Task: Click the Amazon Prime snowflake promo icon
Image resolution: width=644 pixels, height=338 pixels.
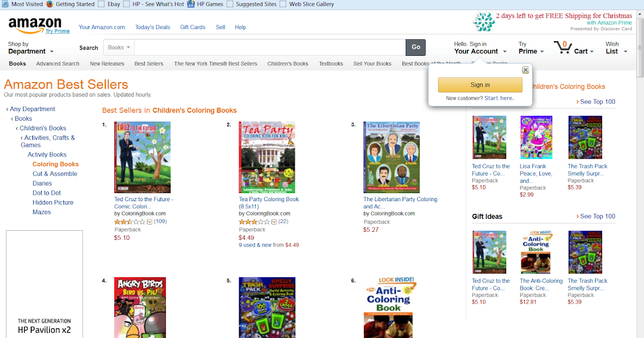Action: pyautogui.click(x=484, y=22)
